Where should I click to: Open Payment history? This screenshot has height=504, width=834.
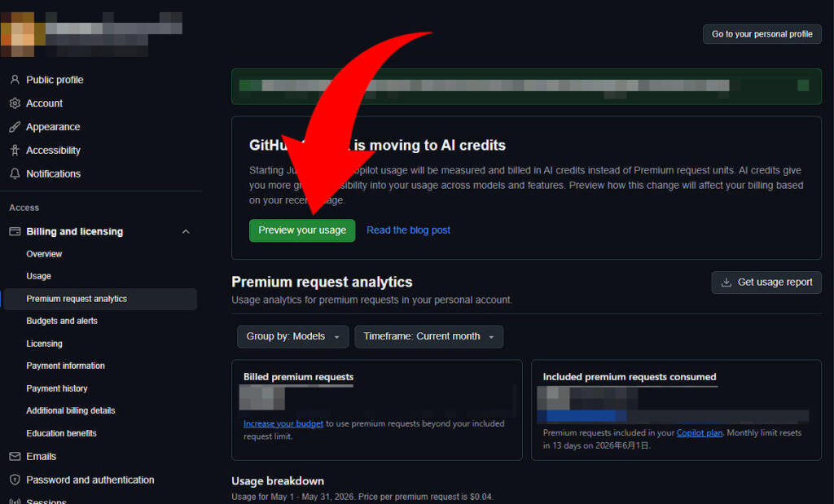coord(57,388)
